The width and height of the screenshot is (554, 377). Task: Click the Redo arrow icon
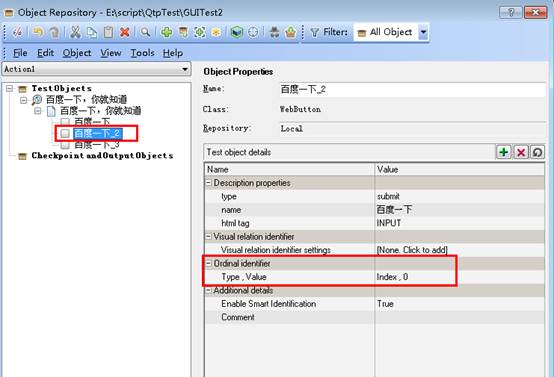pos(54,32)
